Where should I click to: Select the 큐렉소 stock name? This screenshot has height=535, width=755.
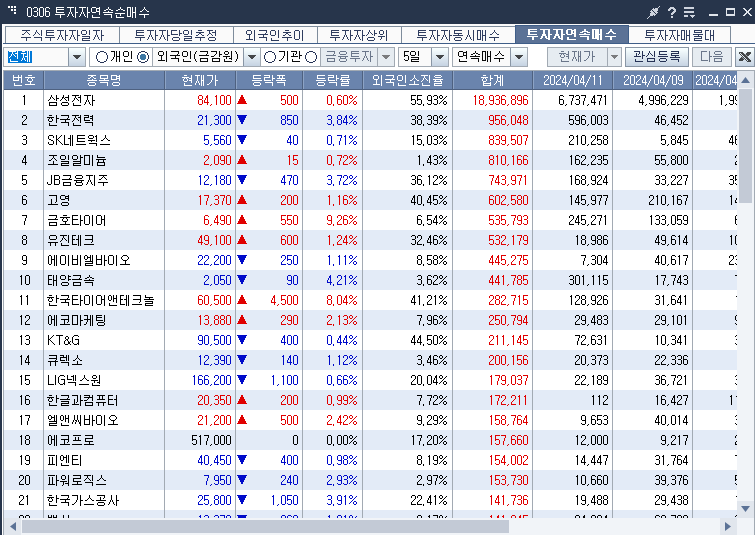click(x=65, y=360)
